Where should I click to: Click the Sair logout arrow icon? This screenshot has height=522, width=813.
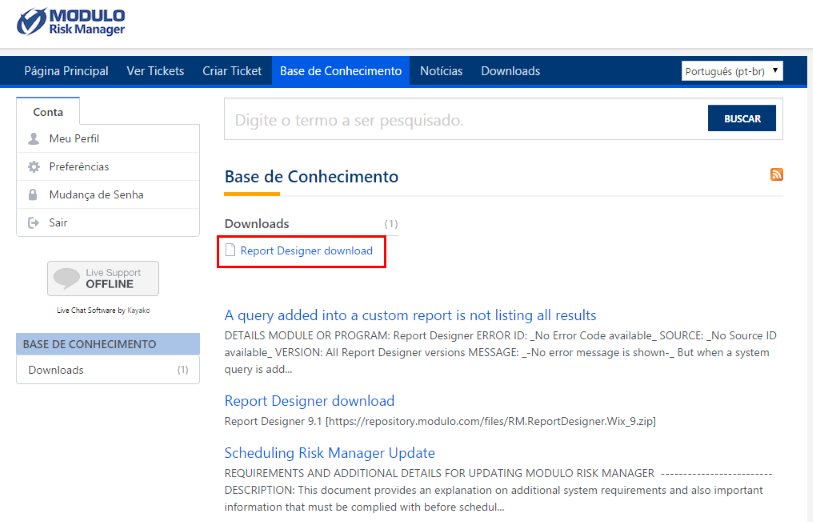[x=33, y=222]
